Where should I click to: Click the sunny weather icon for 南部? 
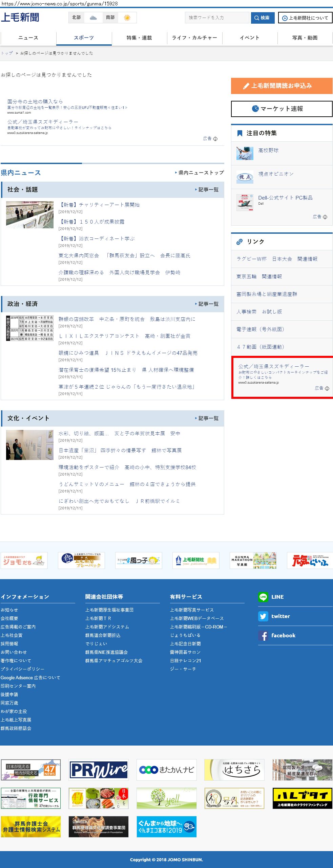click(127, 18)
